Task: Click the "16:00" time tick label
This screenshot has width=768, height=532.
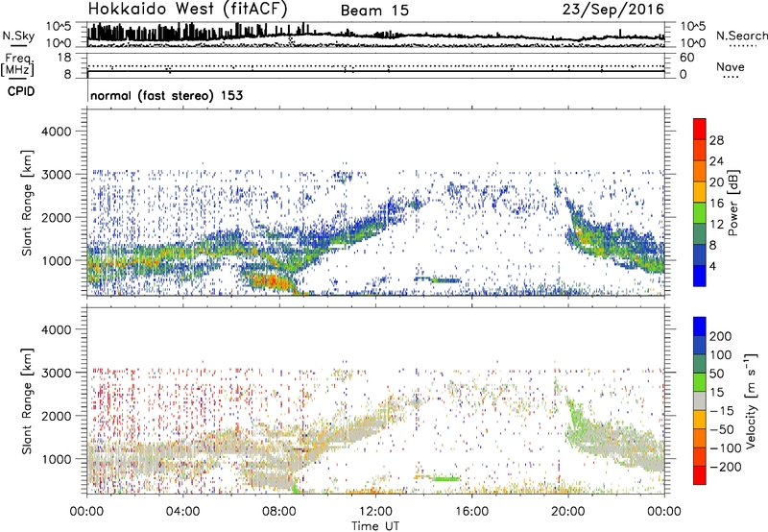Action: [471, 512]
